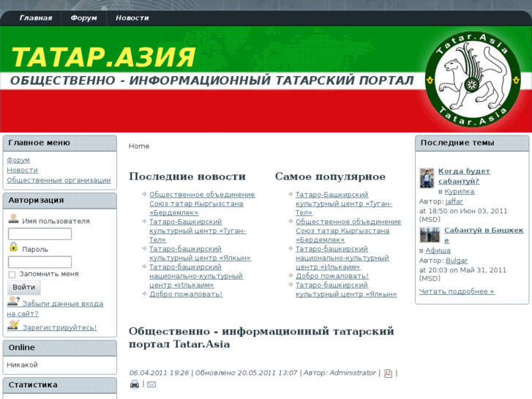Open topic Когда будет сабантуй?
The width and height of the screenshot is (532, 399).
[464, 176]
